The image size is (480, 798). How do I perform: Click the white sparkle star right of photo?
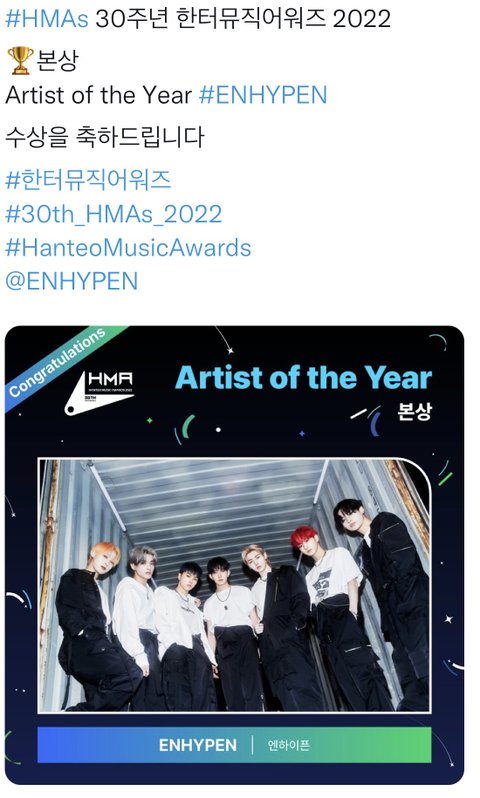pyautogui.click(x=448, y=619)
